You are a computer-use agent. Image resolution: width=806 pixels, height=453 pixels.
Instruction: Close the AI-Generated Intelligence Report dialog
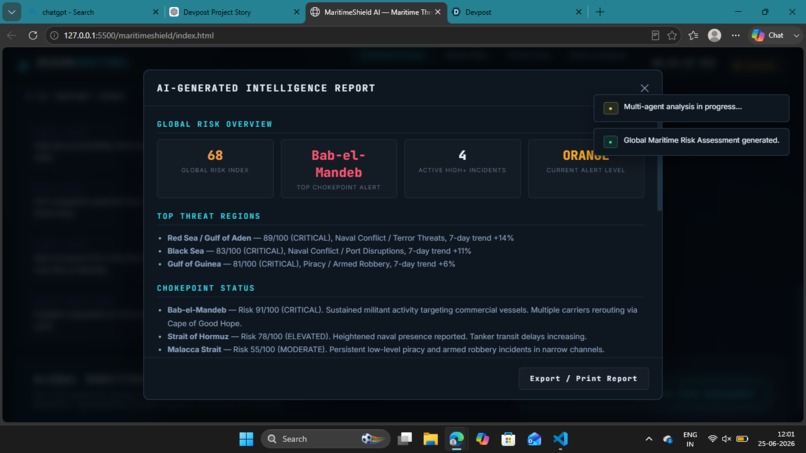click(644, 88)
